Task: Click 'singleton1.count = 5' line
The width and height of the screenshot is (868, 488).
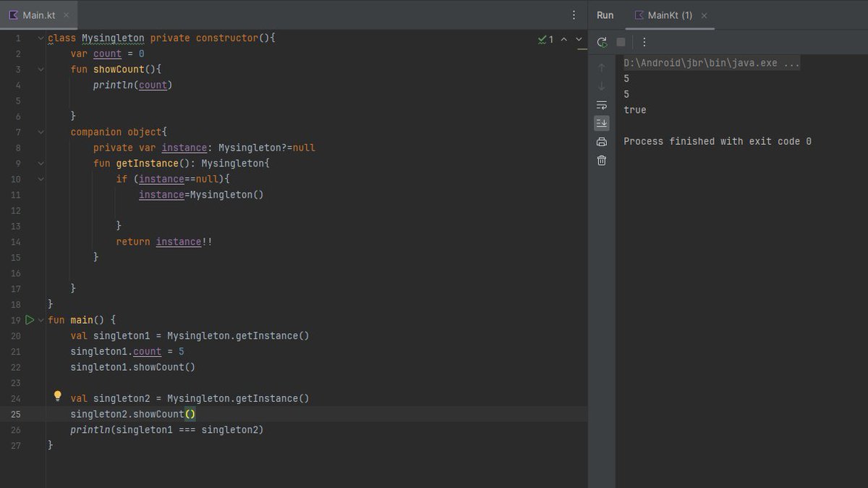Action: click(127, 351)
